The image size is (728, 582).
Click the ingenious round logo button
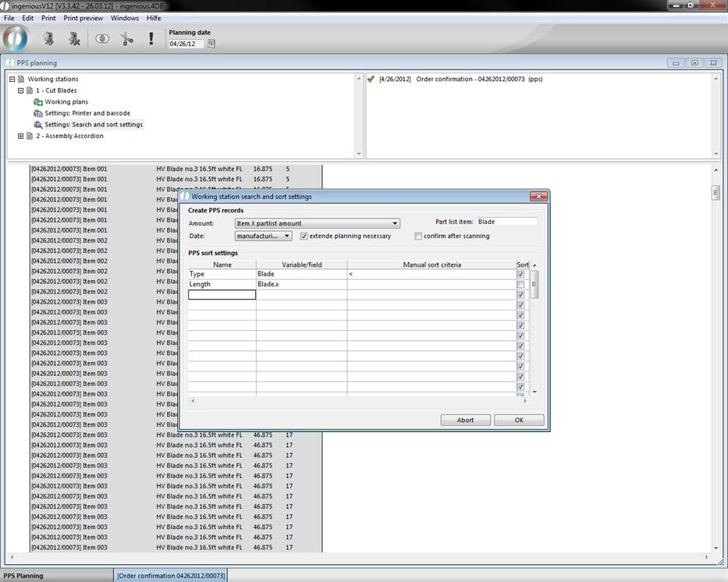tap(16, 38)
